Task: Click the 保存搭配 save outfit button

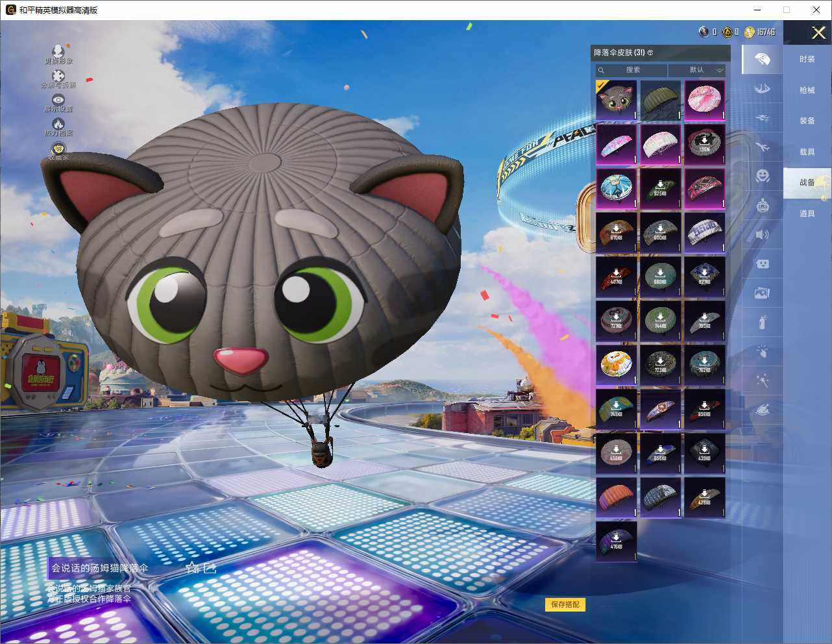Action: click(565, 604)
